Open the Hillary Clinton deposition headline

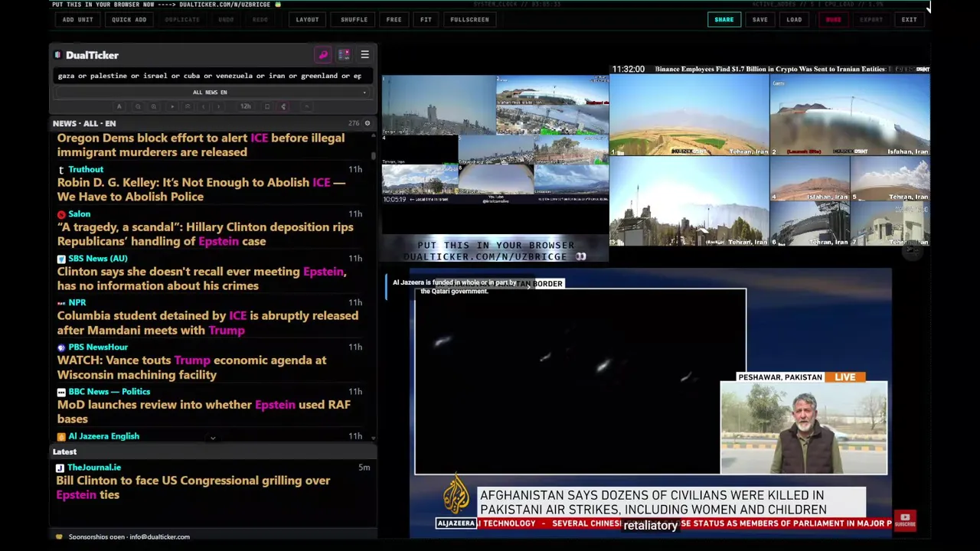[205, 233]
